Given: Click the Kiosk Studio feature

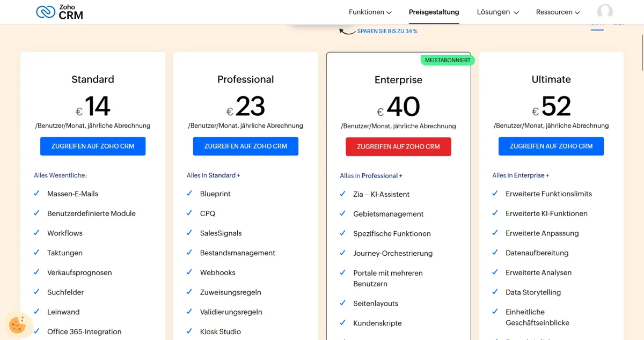Looking at the screenshot, I should coord(221,331).
